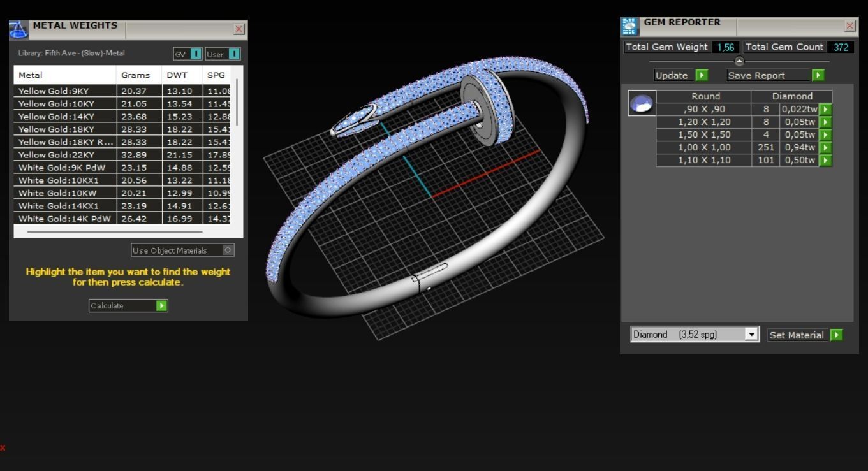Select the Yellow Gold:10KY row
868x471 pixels.
122,104
